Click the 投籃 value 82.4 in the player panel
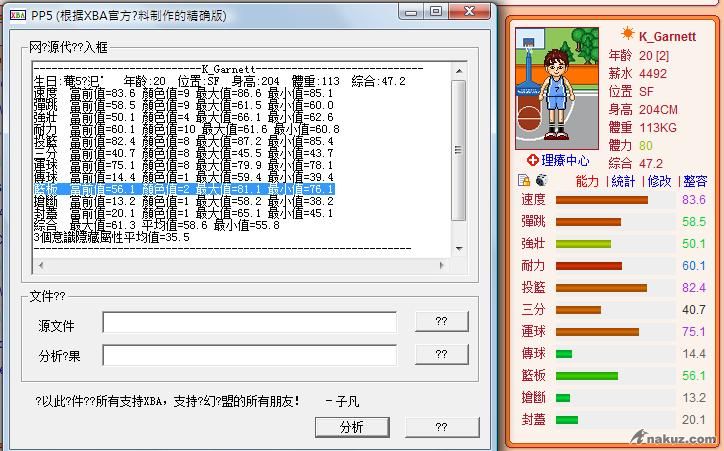This screenshot has width=724, height=451. point(694,288)
